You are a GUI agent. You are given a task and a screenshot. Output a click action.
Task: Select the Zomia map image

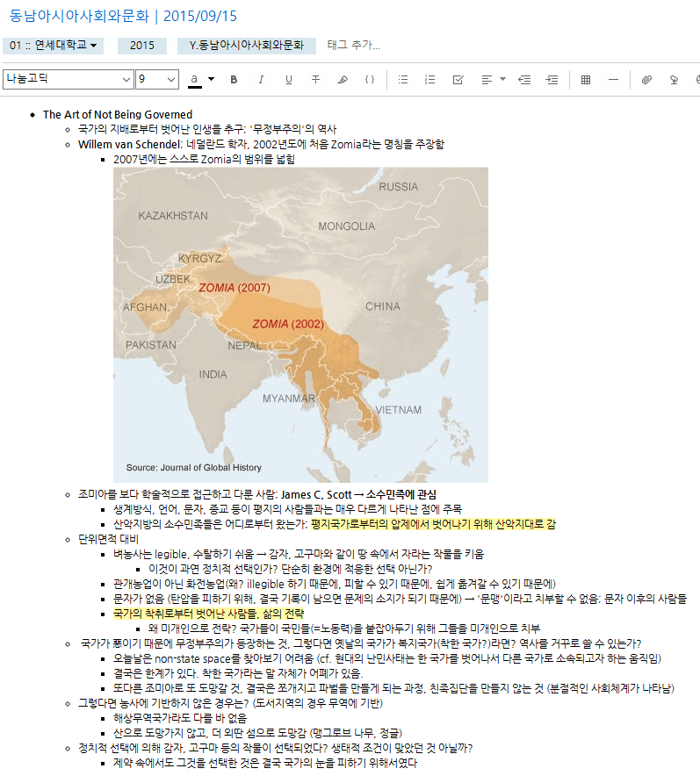click(x=300, y=325)
